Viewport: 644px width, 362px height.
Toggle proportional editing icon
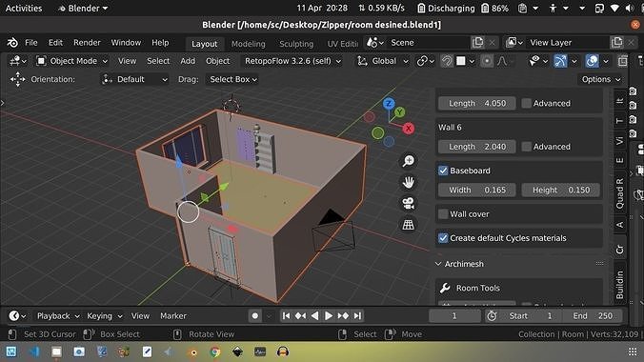click(x=487, y=61)
